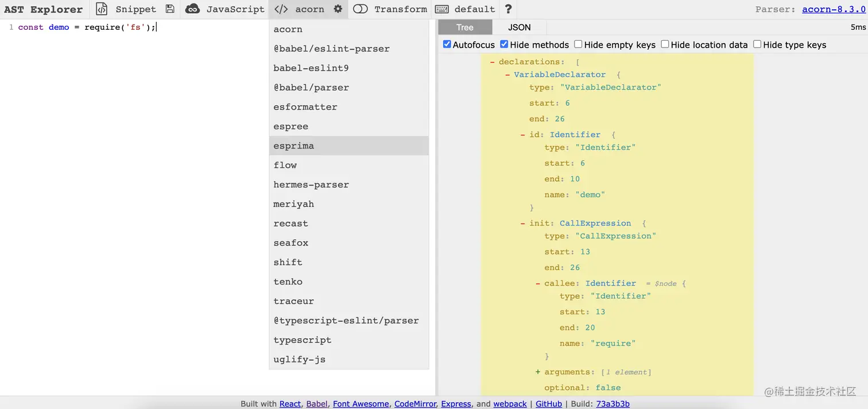This screenshot has width=868, height=409.
Task: Click the Snippet code-file icon
Action: point(102,9)
